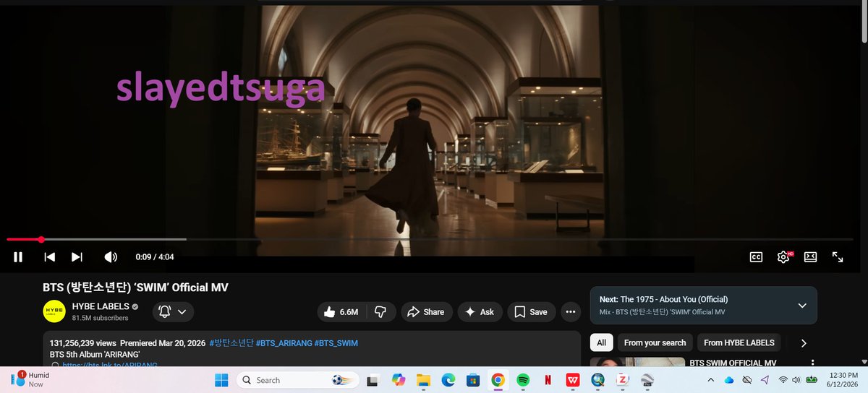The height and width of the screenshot is (393, 868).
Task: Open Wi-Fi network settings in the tray
Action: pos(783,380)
